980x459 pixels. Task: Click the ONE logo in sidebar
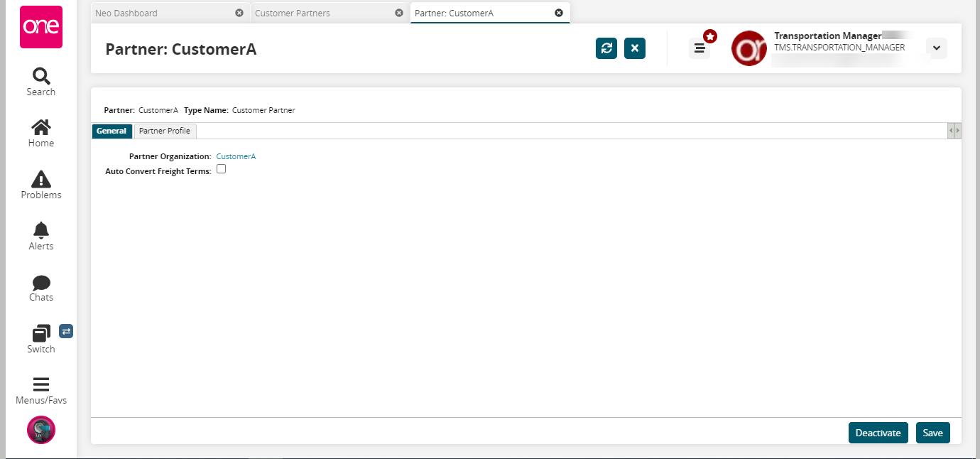click(41, 27)
